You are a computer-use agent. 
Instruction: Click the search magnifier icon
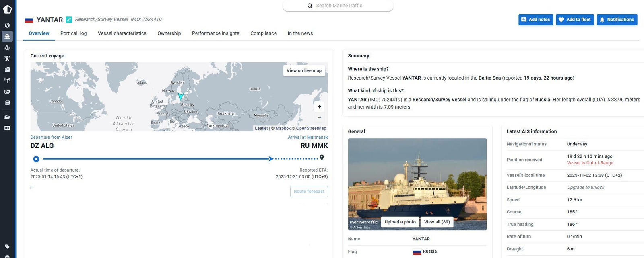tap(310, 6)
